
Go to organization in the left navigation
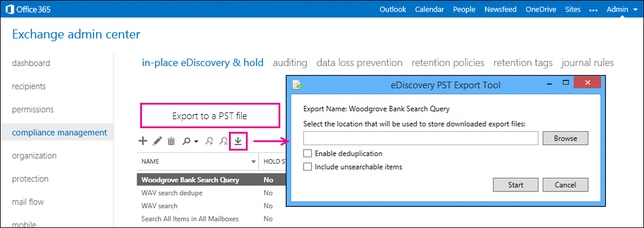[34, 155]
